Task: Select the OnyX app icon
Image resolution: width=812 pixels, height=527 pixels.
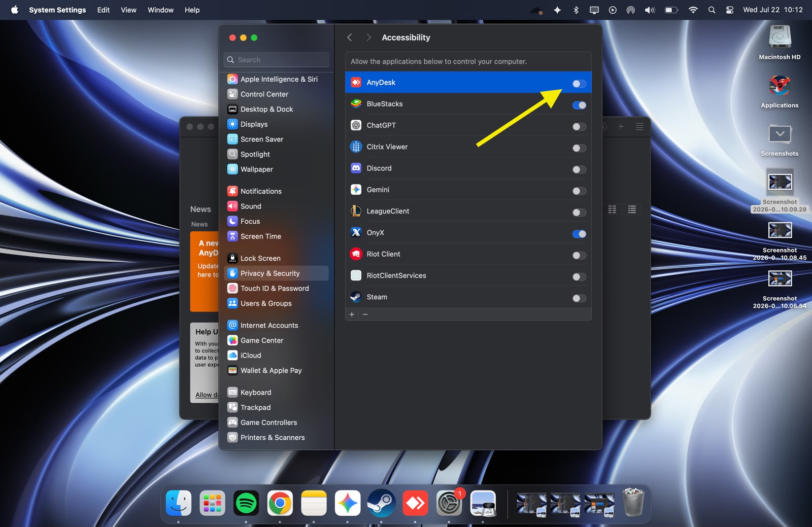Action: click(x=356, y=232)
